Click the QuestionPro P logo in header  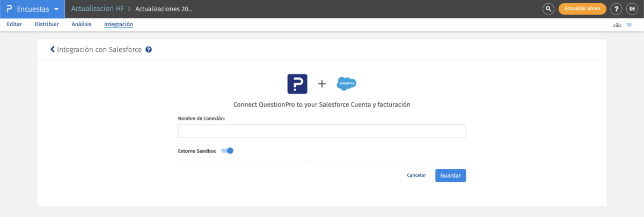[x=9, y=9]
